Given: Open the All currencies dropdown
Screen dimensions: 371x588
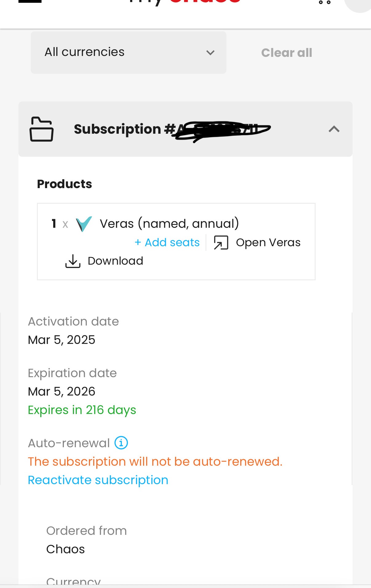Looking at the screenshot, I should tap(129, 53).
